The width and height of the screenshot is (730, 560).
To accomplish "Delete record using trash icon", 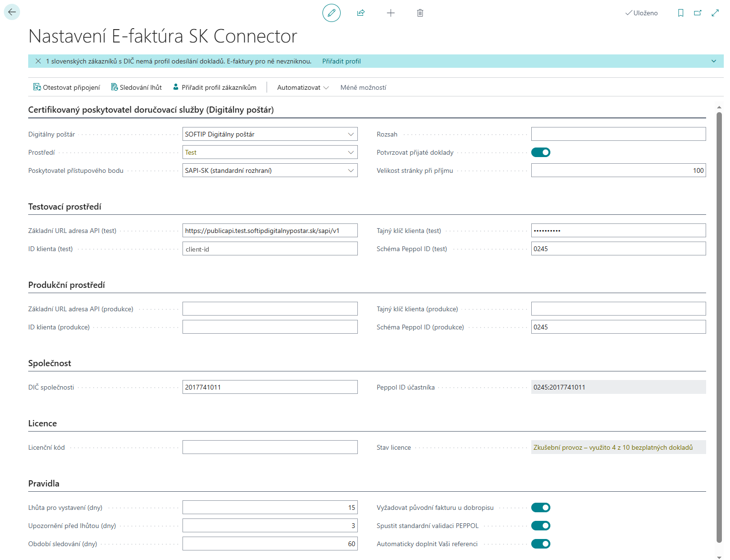I will [420, 13].
